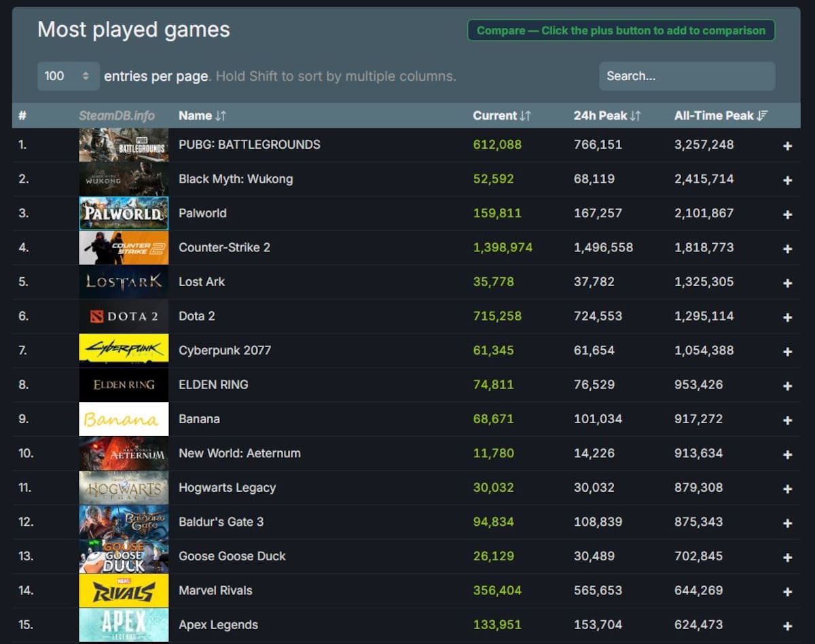
Task: Click plus icon on Banana row
Action: 787,421
